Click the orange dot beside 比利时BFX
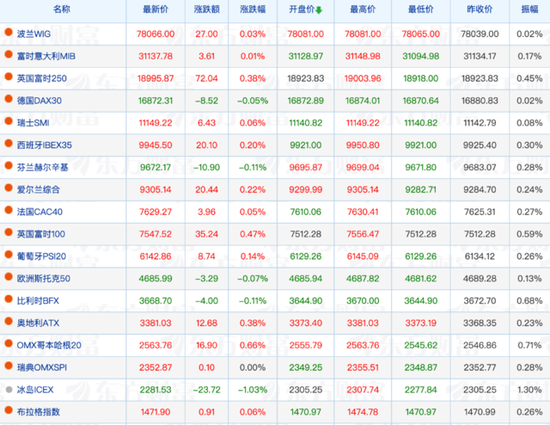This screenshot has width=550, height=425. 9,299
